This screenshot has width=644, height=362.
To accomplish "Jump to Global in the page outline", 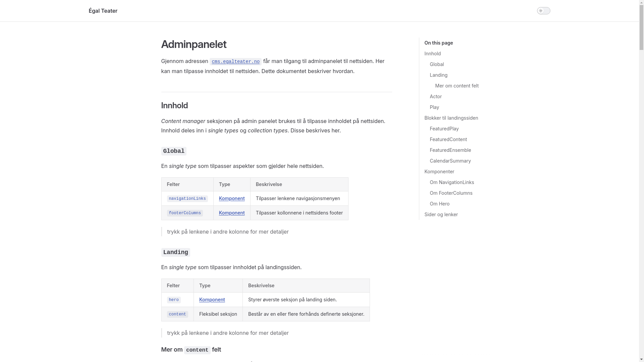I will 437,64.
